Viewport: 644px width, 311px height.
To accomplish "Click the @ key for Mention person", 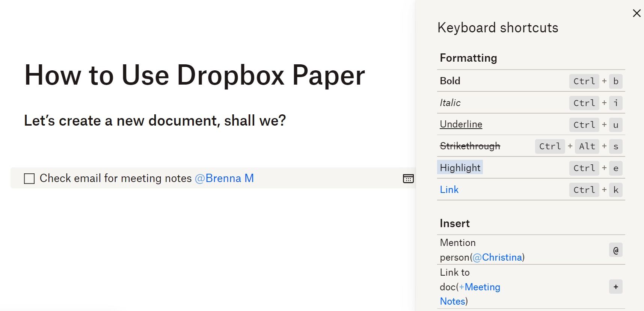I will pos(615,250).
